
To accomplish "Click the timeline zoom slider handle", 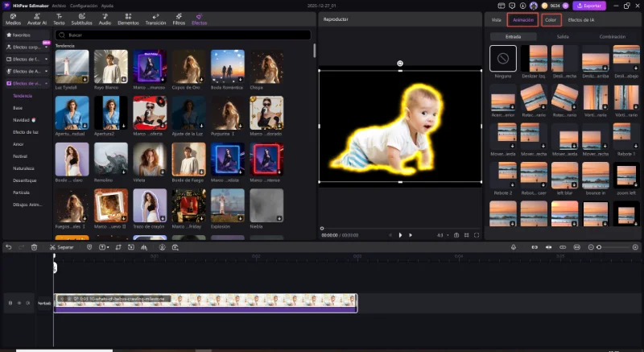I will click(x=599, y=247).
